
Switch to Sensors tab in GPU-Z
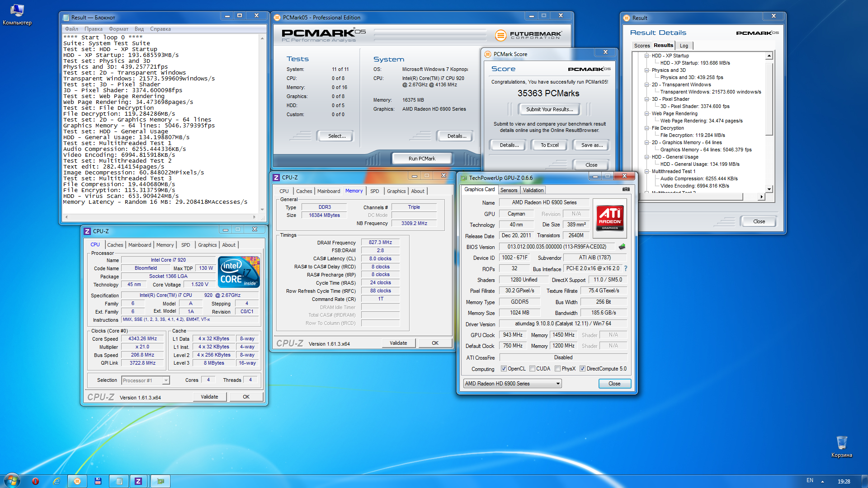tap(509, 190)
